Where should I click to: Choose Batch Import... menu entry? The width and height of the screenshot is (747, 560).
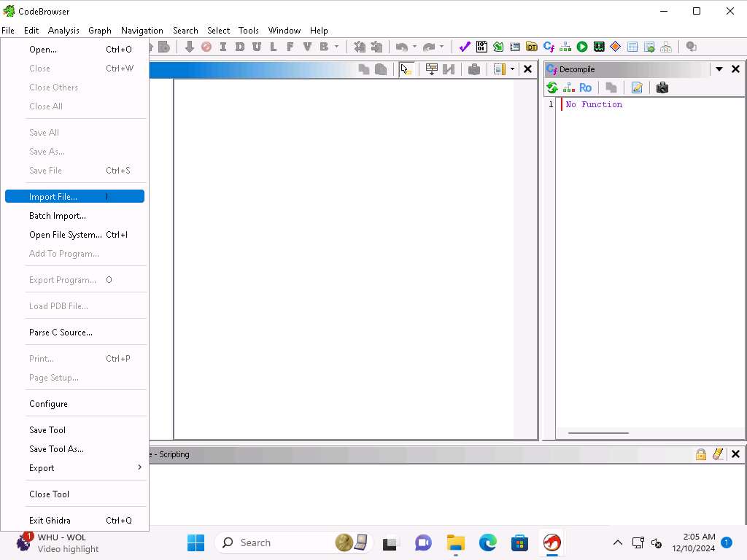(58, 216)
